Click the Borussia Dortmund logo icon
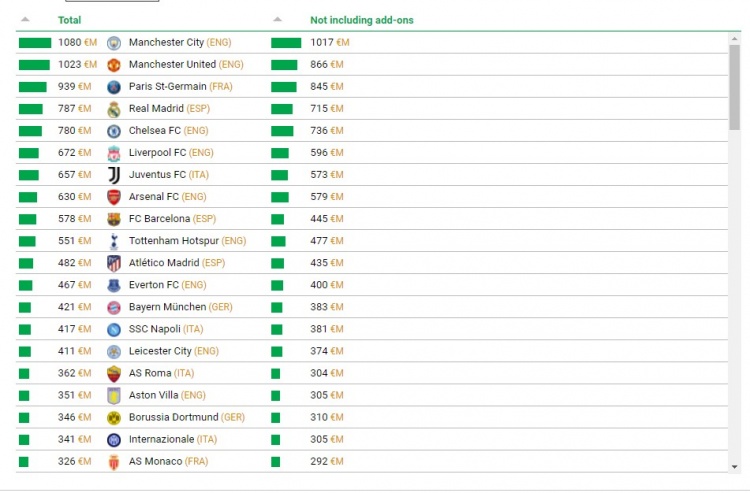This screenshot has width=750, height=493. pos(114,418)
